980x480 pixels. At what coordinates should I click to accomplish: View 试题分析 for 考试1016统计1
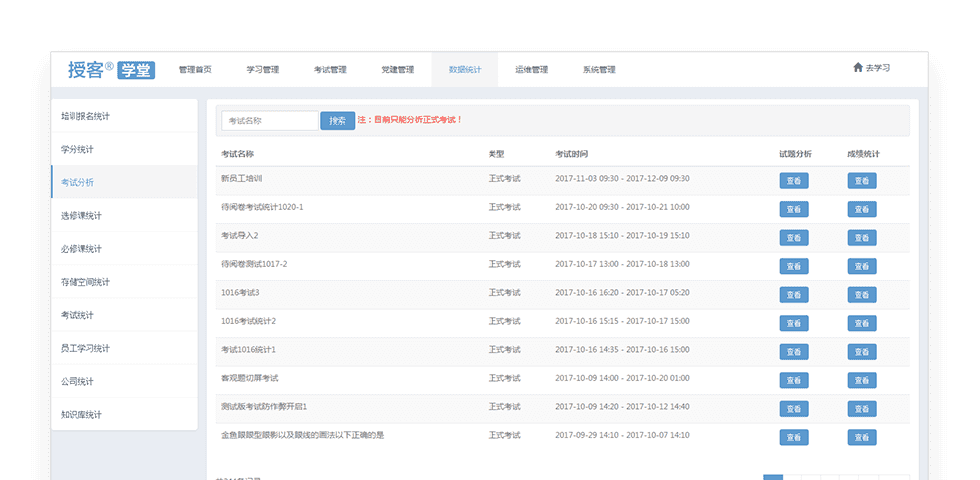(x=794, y=352)
